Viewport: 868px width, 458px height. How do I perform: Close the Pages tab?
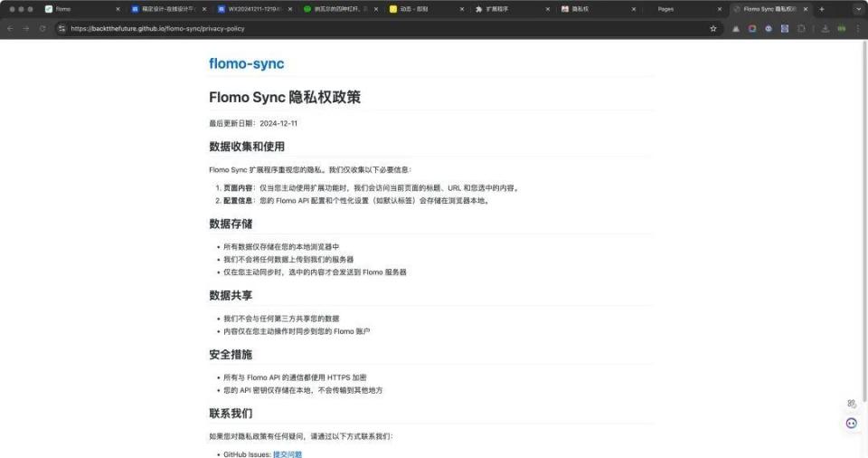pos(720,9)
